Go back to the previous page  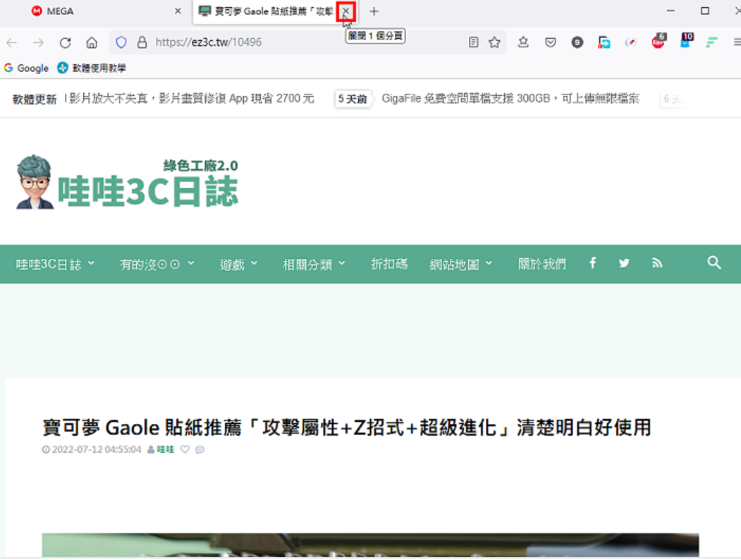point(12,42)
